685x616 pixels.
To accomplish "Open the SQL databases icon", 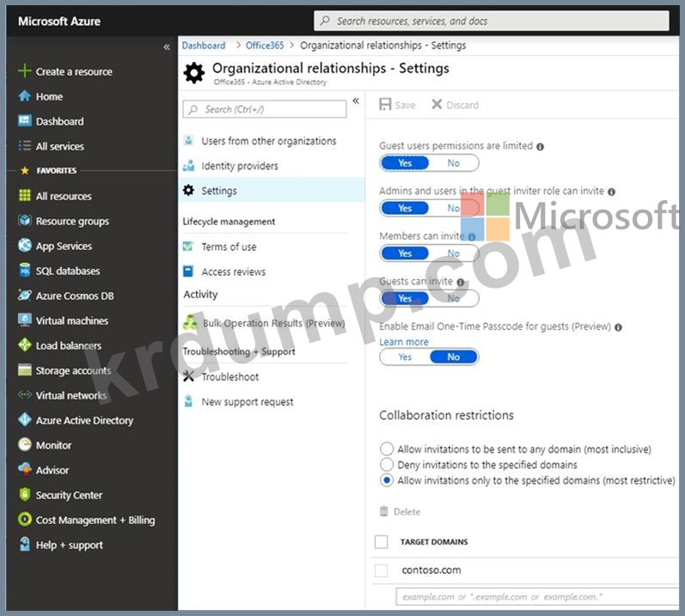I will [x=24, y=271].
